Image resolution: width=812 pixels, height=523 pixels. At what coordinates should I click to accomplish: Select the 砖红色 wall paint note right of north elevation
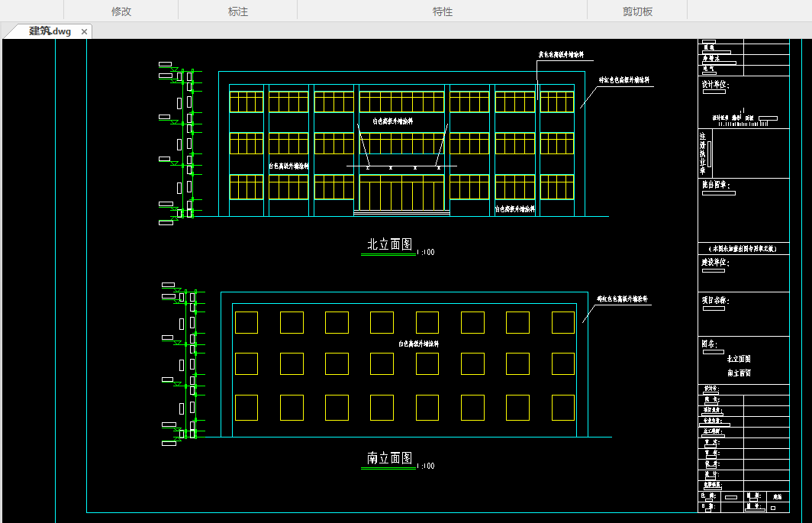(624, 80)
